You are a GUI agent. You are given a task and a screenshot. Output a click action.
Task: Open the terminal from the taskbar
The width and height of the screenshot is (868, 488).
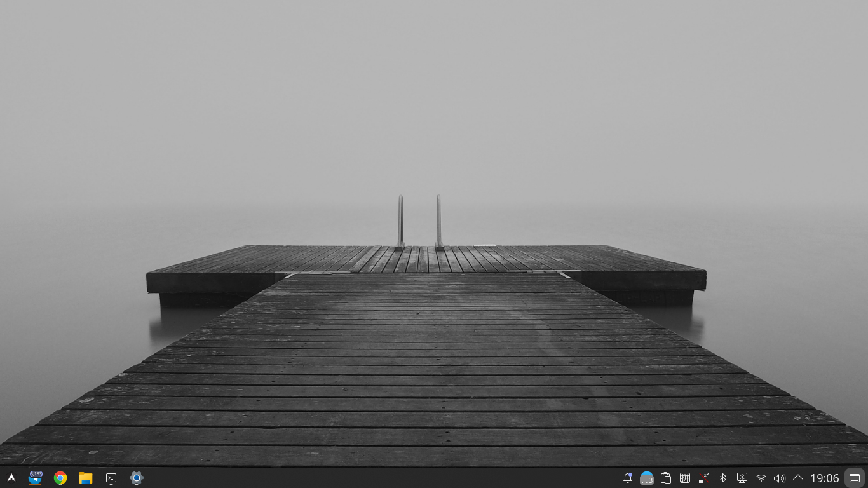pos(111,478)
